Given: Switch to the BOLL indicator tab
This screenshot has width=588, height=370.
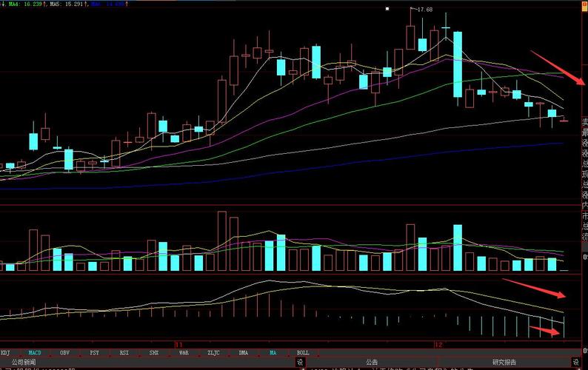Looking at the screenshot, I should point(303,353).
